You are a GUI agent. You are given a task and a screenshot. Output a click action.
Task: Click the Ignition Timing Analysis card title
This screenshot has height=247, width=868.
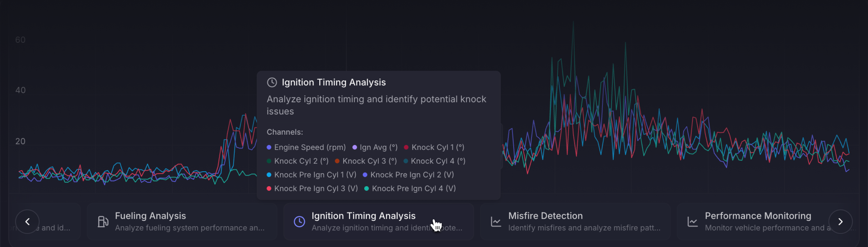coord(363,216)
